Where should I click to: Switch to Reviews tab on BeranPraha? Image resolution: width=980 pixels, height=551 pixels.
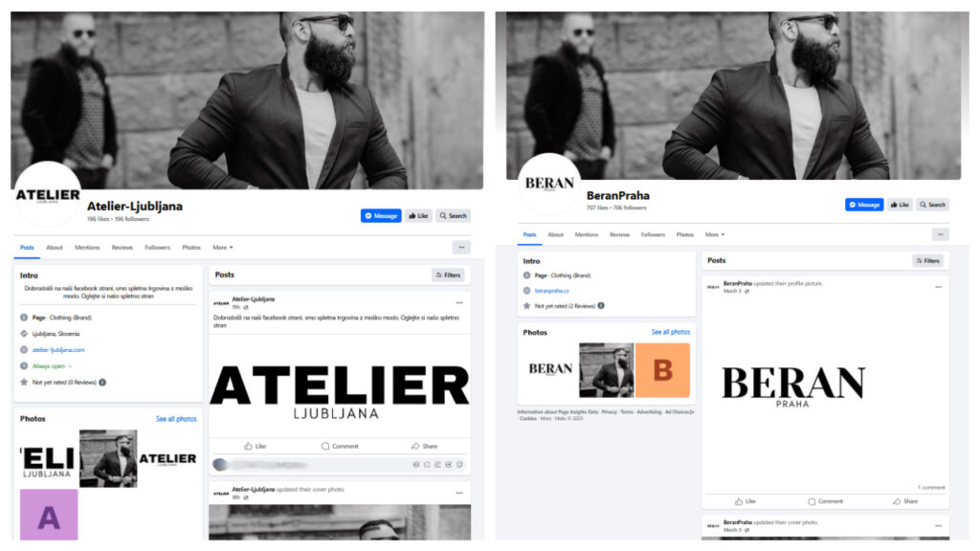619,235
